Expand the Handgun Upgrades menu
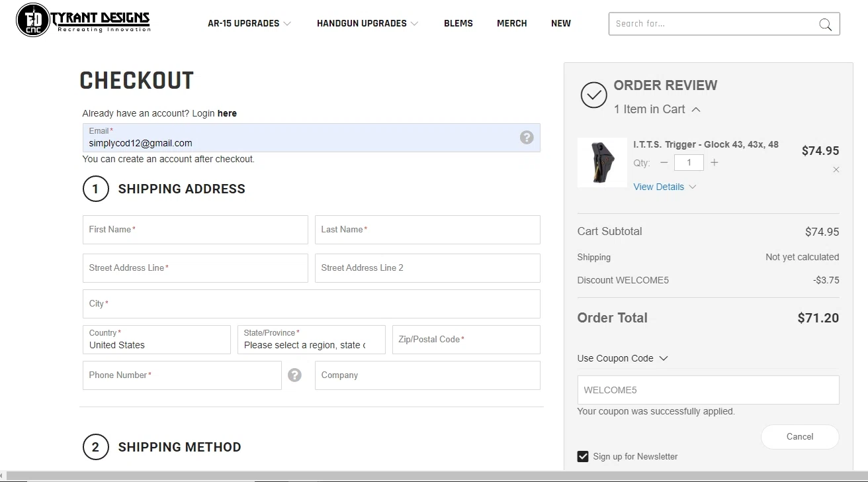The image size is (868, 482). pos(367,23)
